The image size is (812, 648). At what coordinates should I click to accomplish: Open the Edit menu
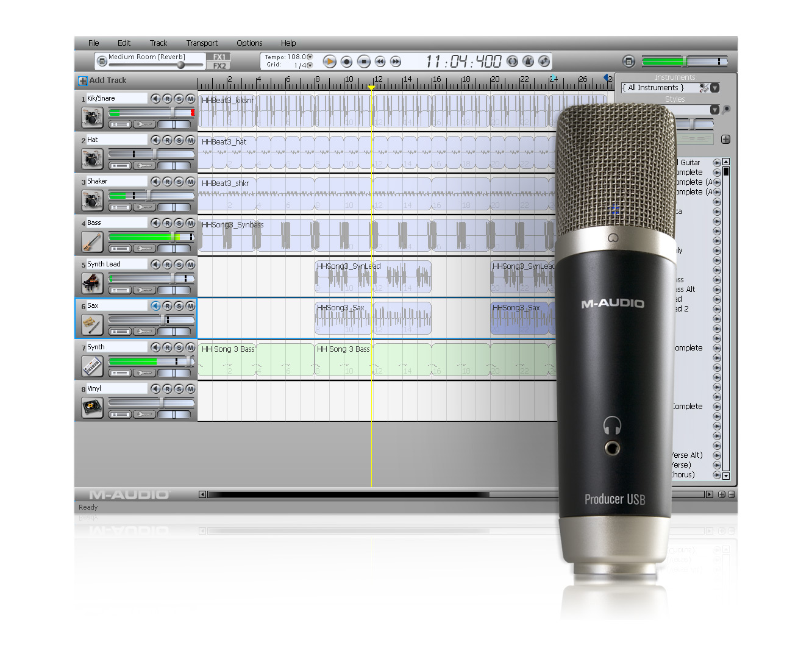click(x=124, y=43)
